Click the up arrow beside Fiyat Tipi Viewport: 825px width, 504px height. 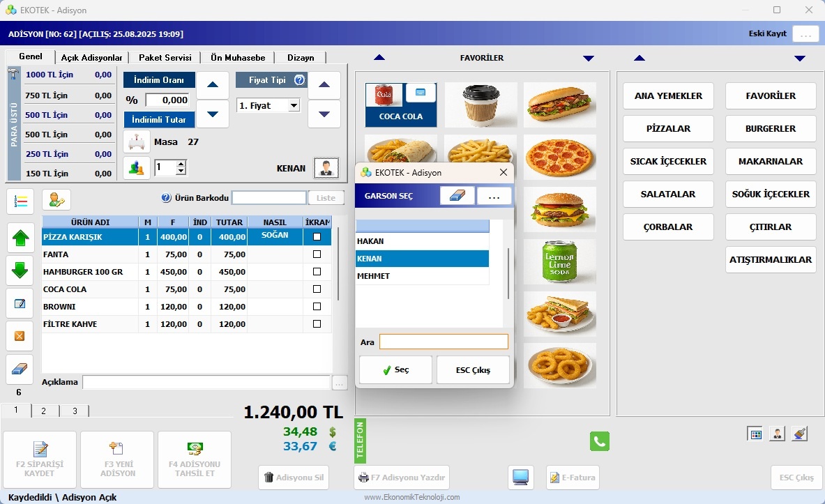click(324, 85)
